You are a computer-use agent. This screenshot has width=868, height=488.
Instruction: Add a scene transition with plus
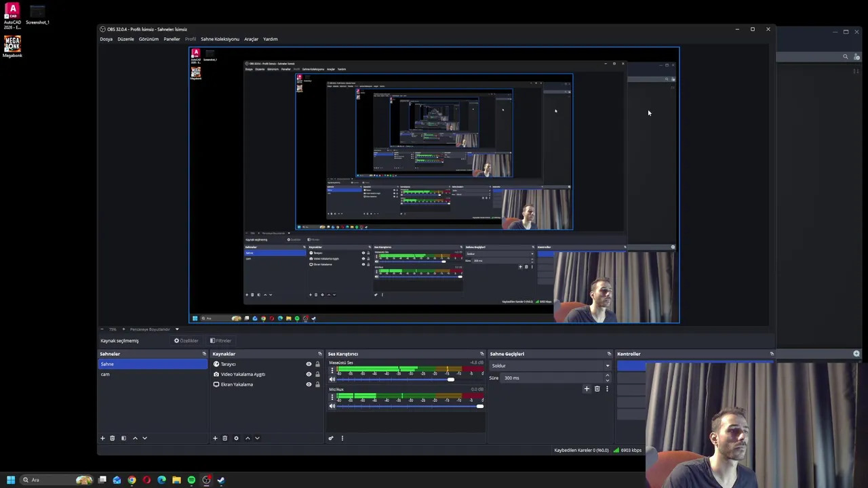pos(587,389)
